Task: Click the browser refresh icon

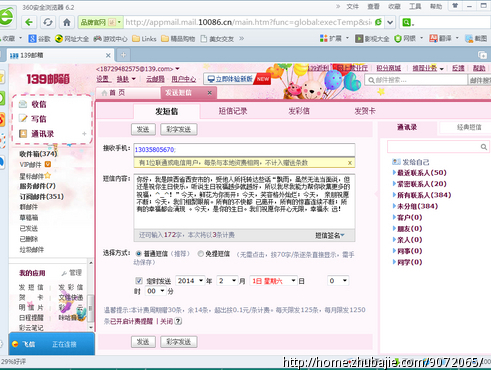Action: (x=48, y=22)
